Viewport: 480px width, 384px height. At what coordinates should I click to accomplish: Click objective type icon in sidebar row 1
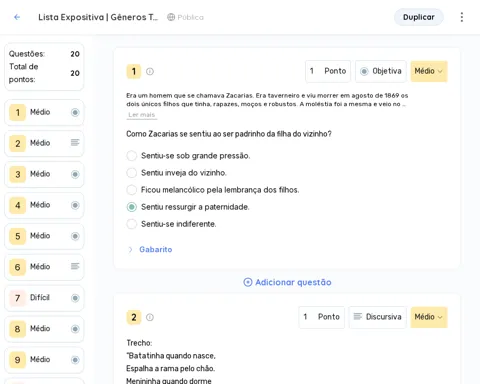75,112
